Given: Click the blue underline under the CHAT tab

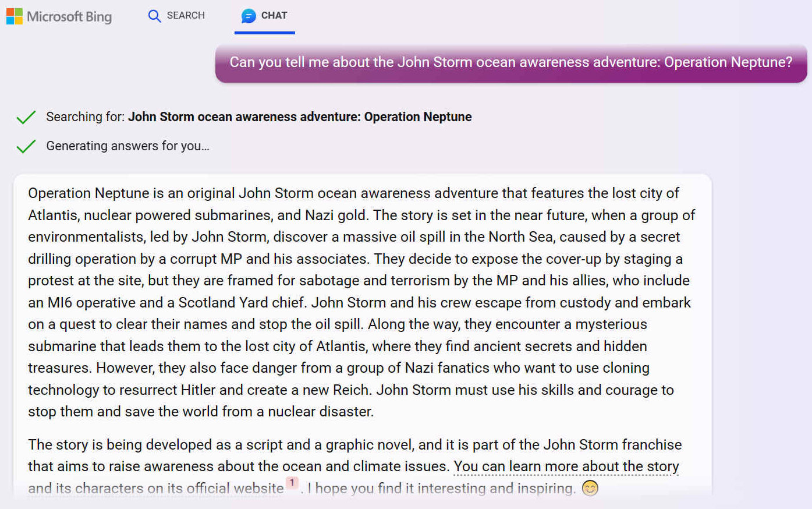Looking at the screenshot, I should click(x=264, y=33).
